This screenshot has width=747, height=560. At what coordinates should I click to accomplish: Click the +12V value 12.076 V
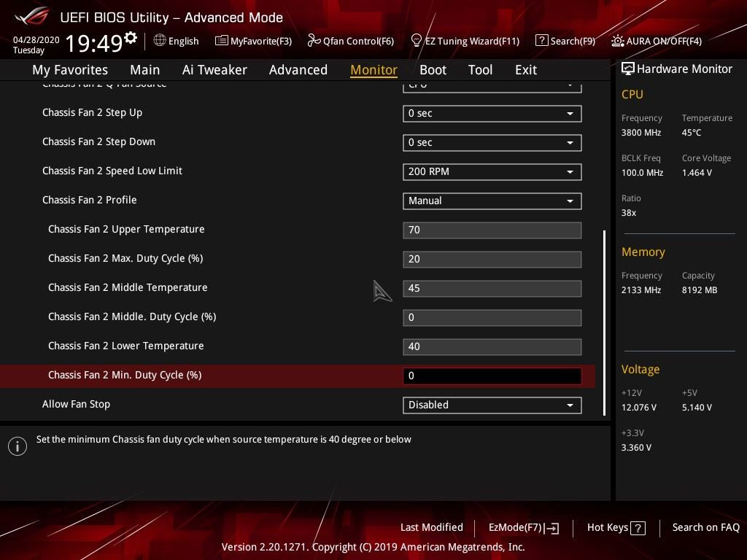(639, 408)
